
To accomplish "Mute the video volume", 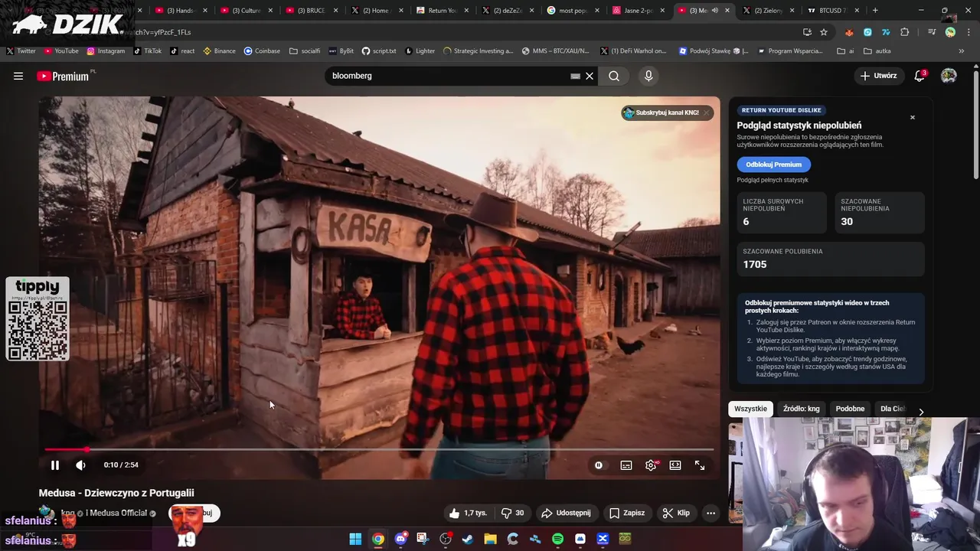I will 80,465.
